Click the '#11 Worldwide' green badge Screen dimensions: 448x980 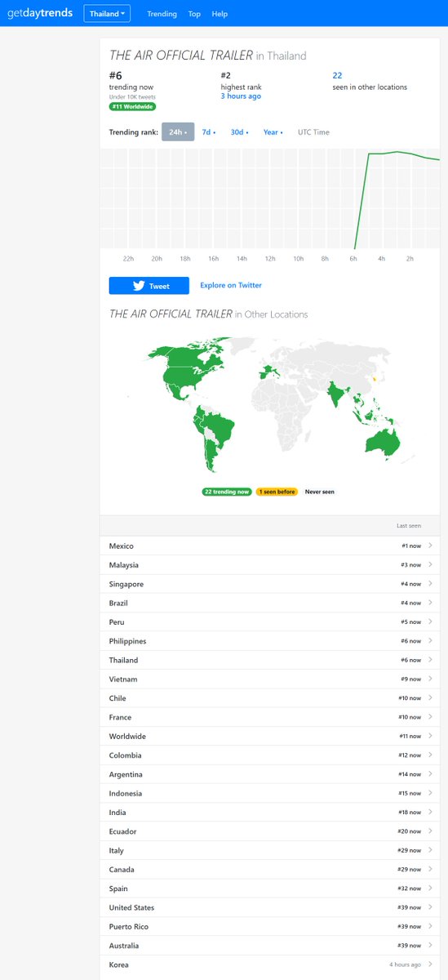click(x=132, y=107)
